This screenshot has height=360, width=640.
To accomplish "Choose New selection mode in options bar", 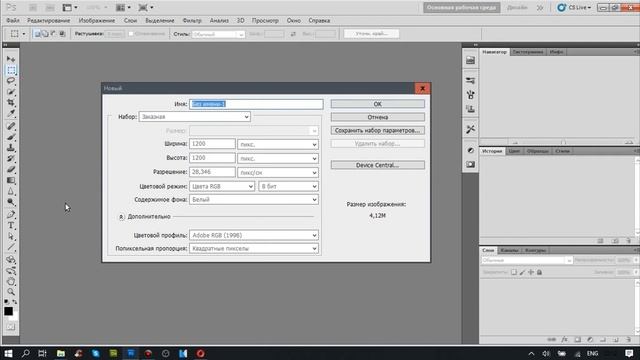I will (x=37, y=34).
